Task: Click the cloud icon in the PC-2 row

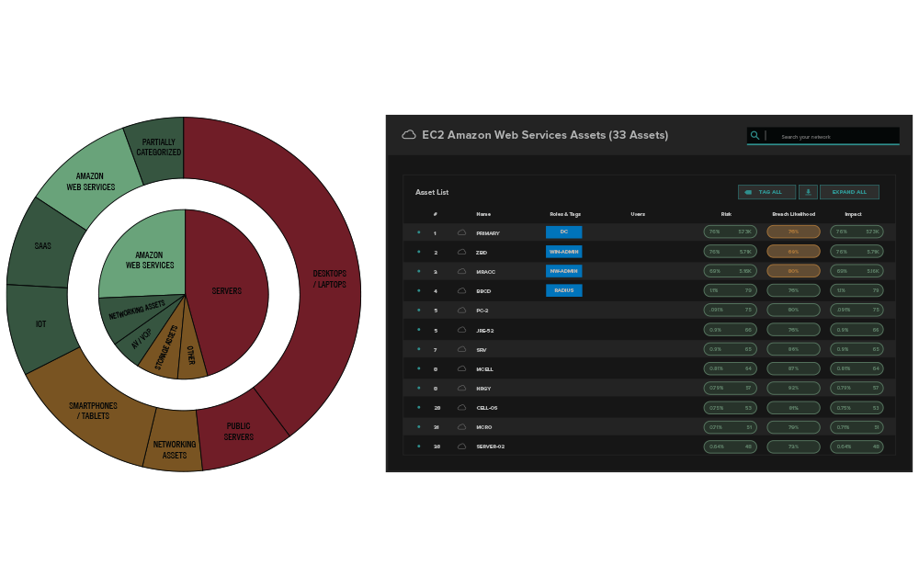Action: [462, 310]
